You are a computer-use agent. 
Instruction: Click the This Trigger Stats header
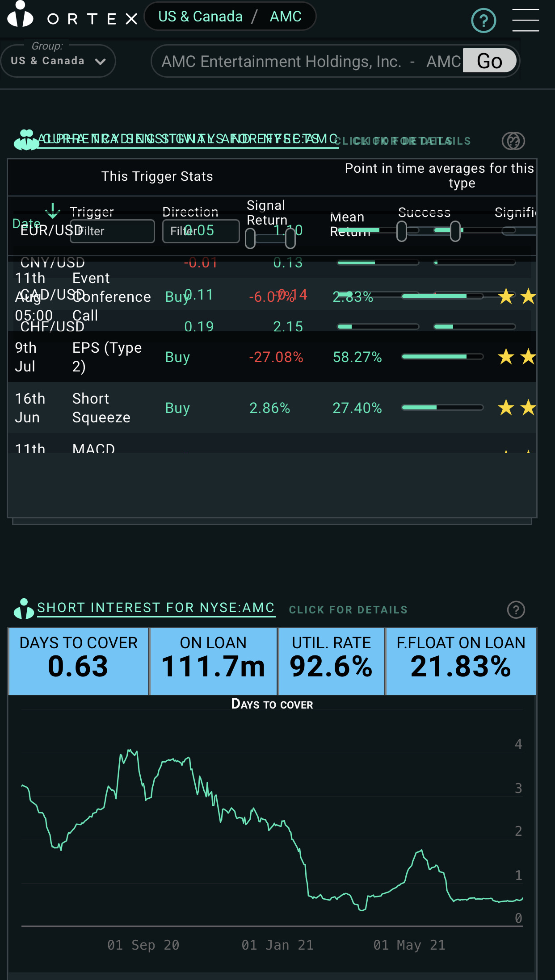tap(157, 176)
